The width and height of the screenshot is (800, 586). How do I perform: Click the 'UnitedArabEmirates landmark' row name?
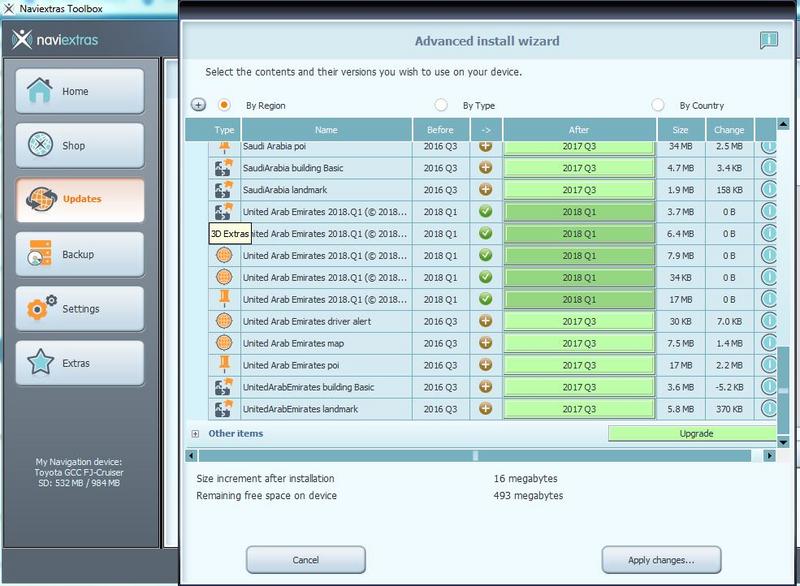(300, 409)
